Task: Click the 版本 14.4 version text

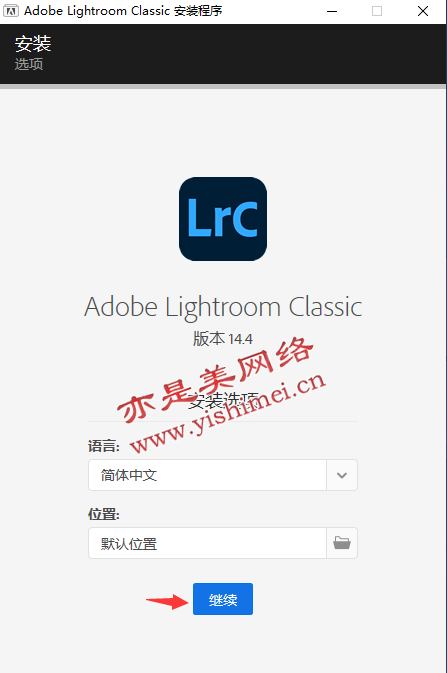Action: tap(223, 339)
